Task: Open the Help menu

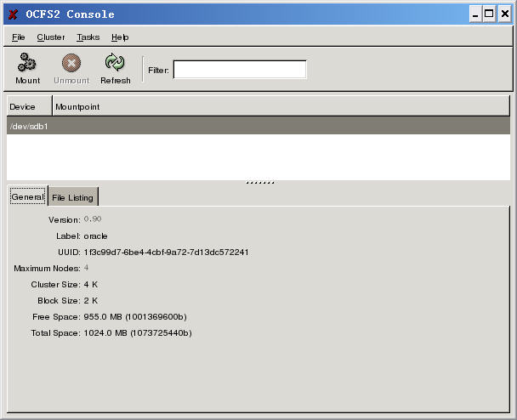Action: (x=120, y=37)
